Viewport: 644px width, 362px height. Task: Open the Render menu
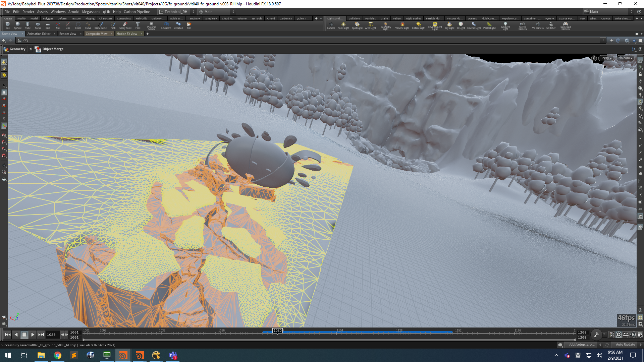pos(28,12)
